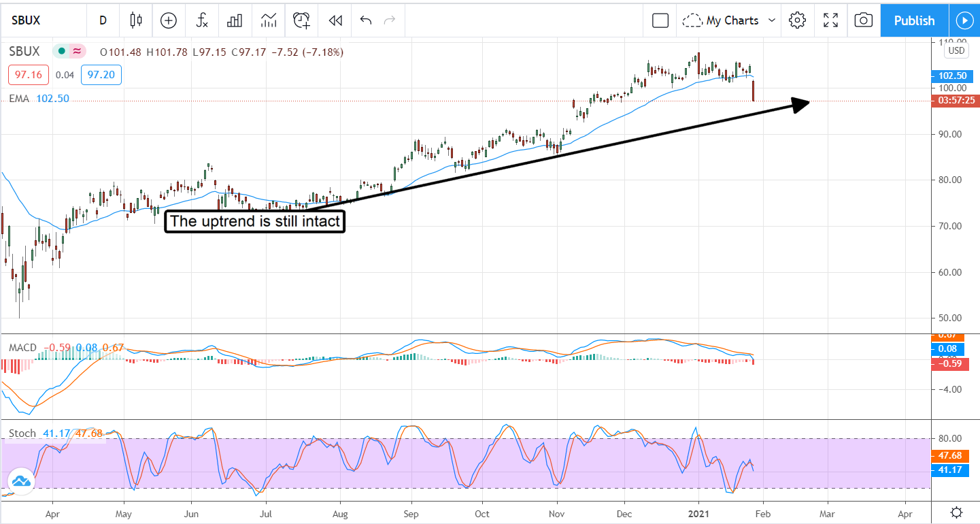Enter fullscreen mode with the expand arrows icon
Viewport: 980px width, 524px height.
coord(830,20)
